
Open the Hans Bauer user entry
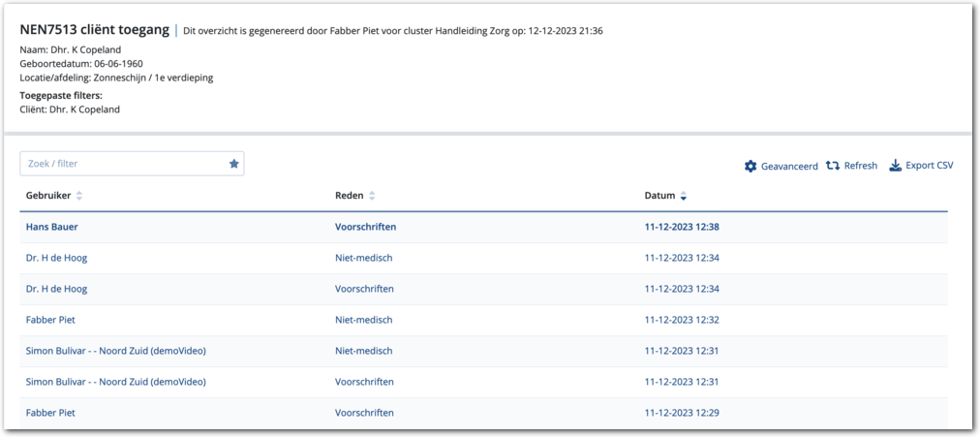pyautogui.click(x=51, y=227)
